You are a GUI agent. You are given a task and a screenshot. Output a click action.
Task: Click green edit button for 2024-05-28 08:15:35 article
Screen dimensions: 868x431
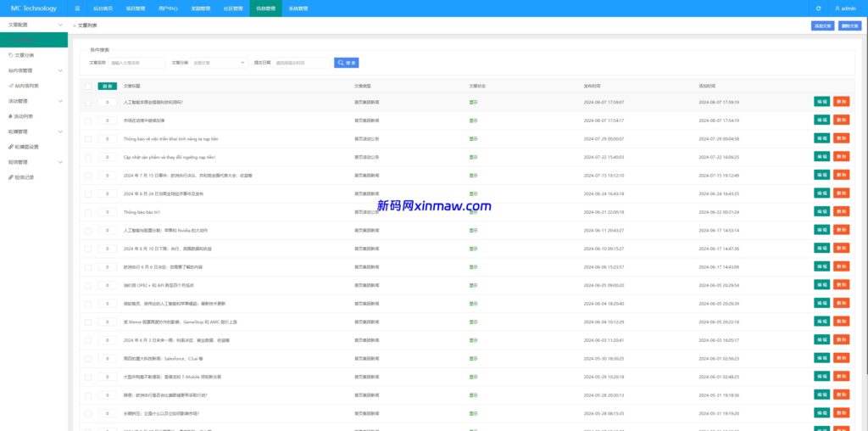(821, 412)
